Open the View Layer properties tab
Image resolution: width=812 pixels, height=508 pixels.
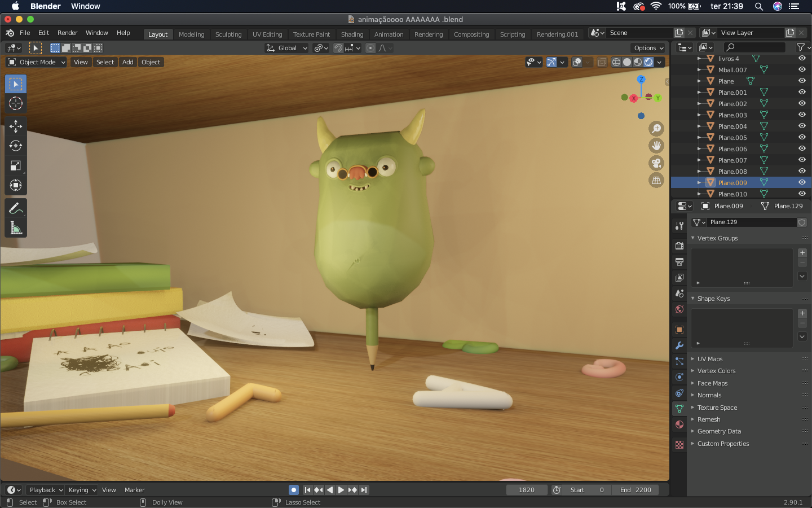point(679,278)
